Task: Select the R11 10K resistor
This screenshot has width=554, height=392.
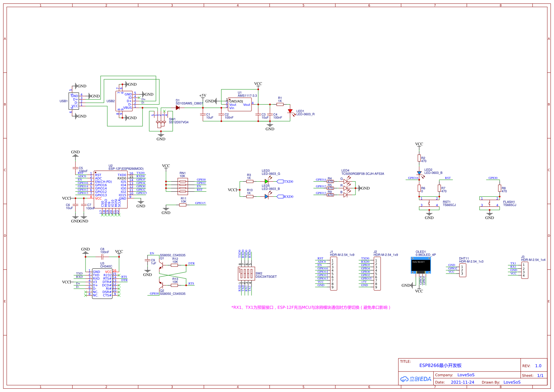Action: (x=183, y=205)
